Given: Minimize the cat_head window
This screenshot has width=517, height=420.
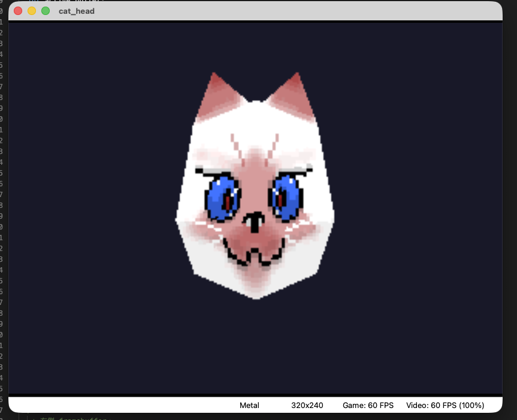Looking at the screenshot, I should coord(32,11).
